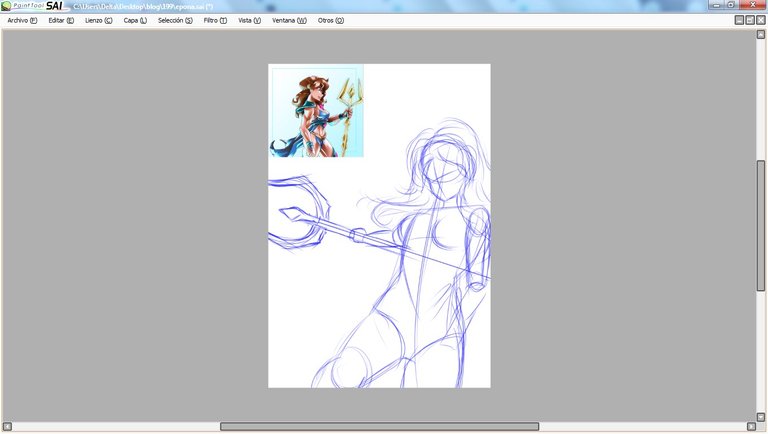Open the Archivo menu
The image size is (768, 434).
tap(22, 21)
